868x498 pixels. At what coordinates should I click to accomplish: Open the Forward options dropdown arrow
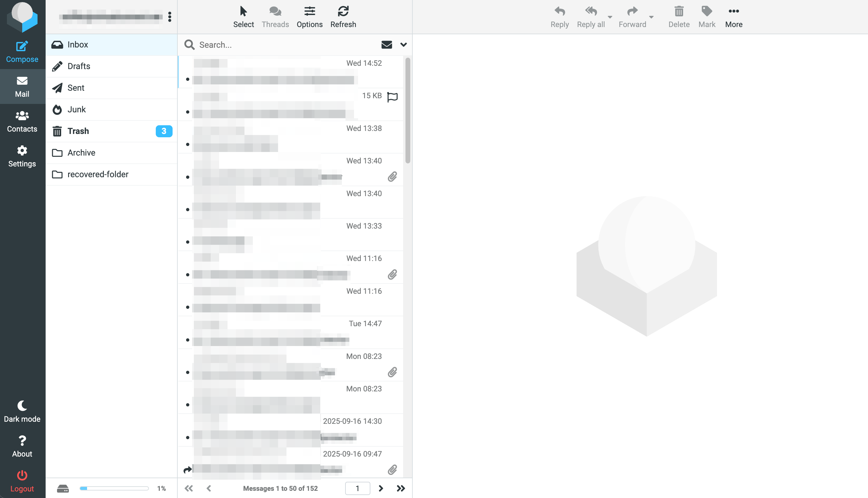[x=651, y=17]
